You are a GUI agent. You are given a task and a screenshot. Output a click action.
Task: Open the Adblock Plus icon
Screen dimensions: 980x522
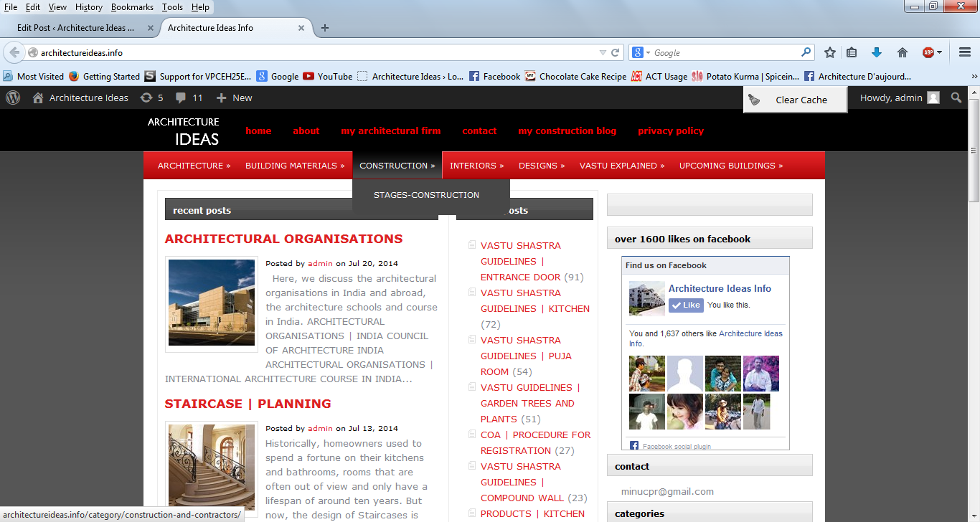tap(929, 52)
